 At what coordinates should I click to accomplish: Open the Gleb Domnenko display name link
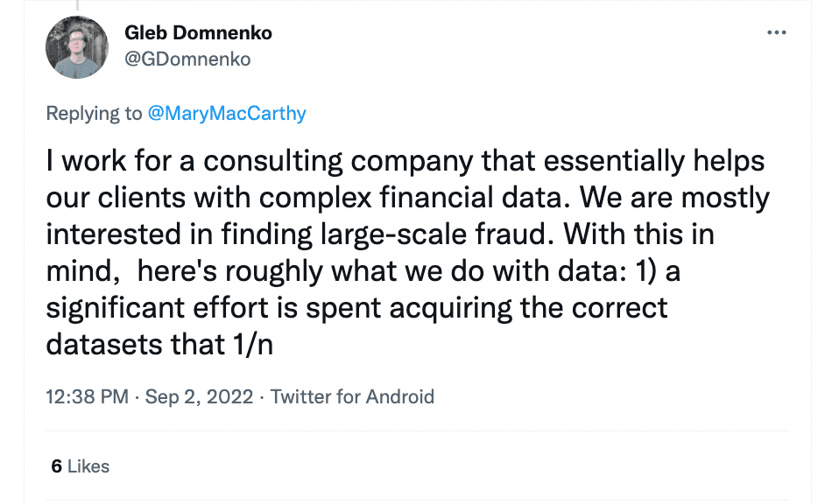[199, 33]
